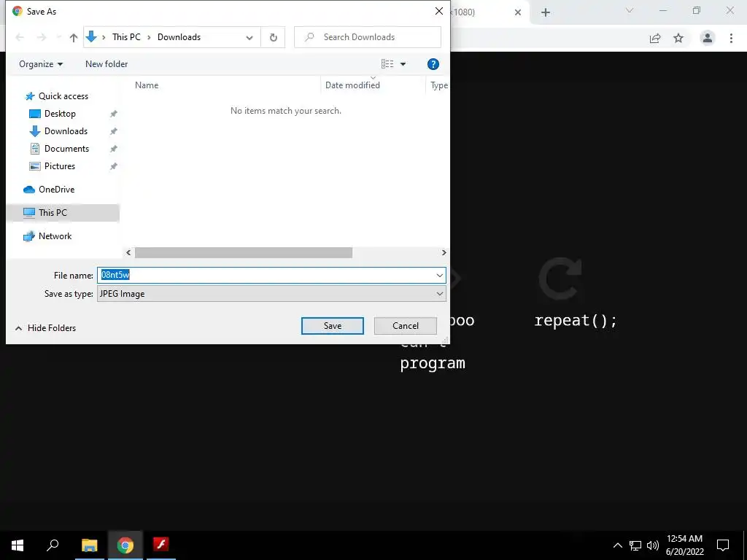Screen dimensions: 747x560
Task: Open the Windows Start menu
Action: click(18, 545)
